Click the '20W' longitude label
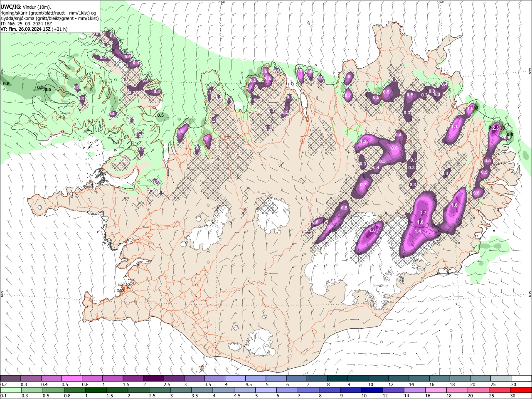The image size is (532, 399). (x=222, y=2)
